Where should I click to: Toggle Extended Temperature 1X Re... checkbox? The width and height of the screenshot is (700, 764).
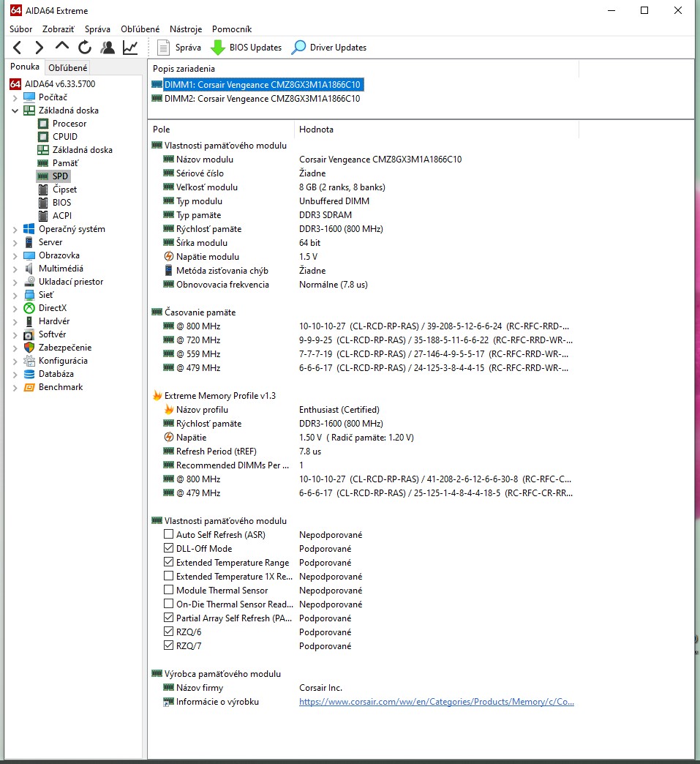[x=168, y=575]
